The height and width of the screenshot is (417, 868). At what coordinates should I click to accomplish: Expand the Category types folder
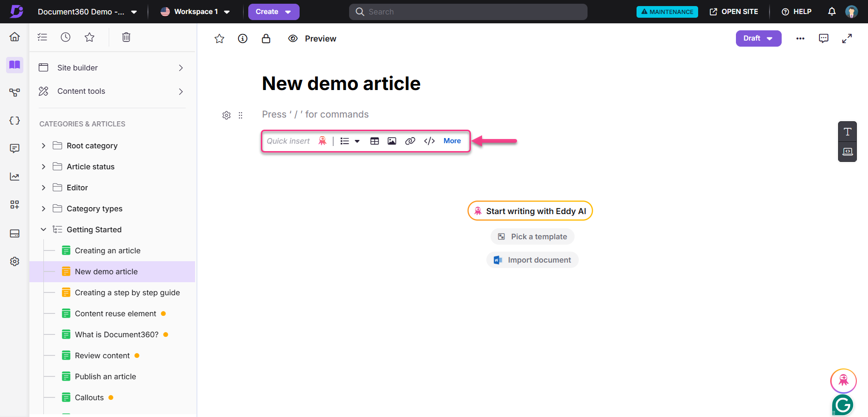point(43,208)
